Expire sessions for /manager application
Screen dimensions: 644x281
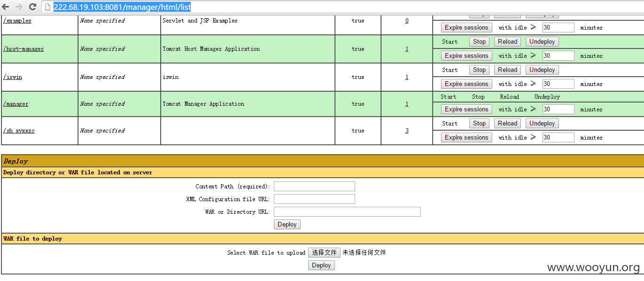[466, 109]
